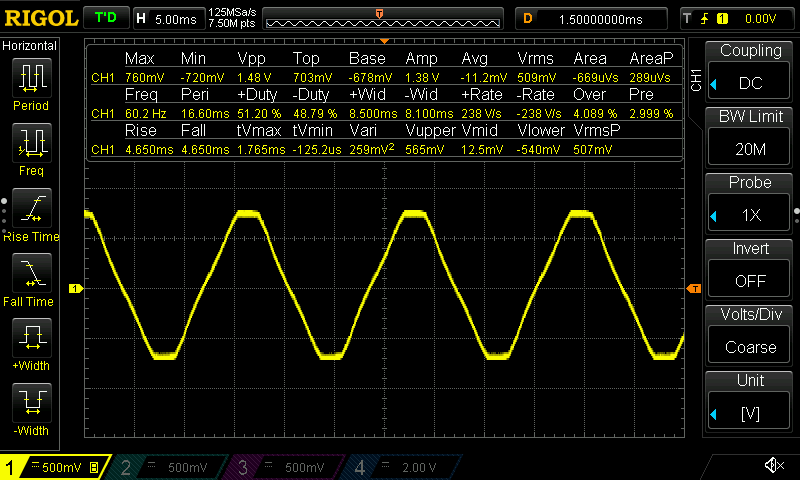Click the trigger level 0.00V readout
The width and height of the screenshot is (800, 480).
click(x=760, y=19)
